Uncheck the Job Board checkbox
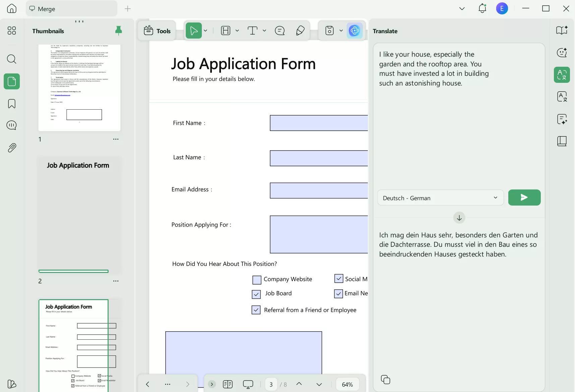Screen dimensions: 575x392 tap(256, 294)
